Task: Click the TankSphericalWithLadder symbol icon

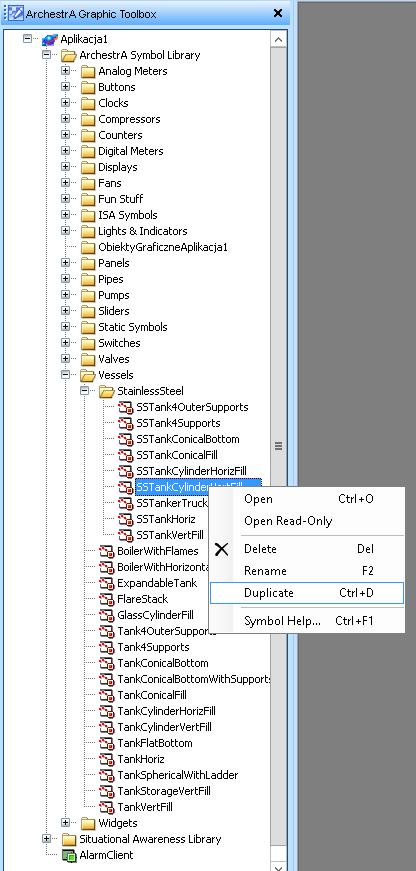Action: click(x=107, y=775)
